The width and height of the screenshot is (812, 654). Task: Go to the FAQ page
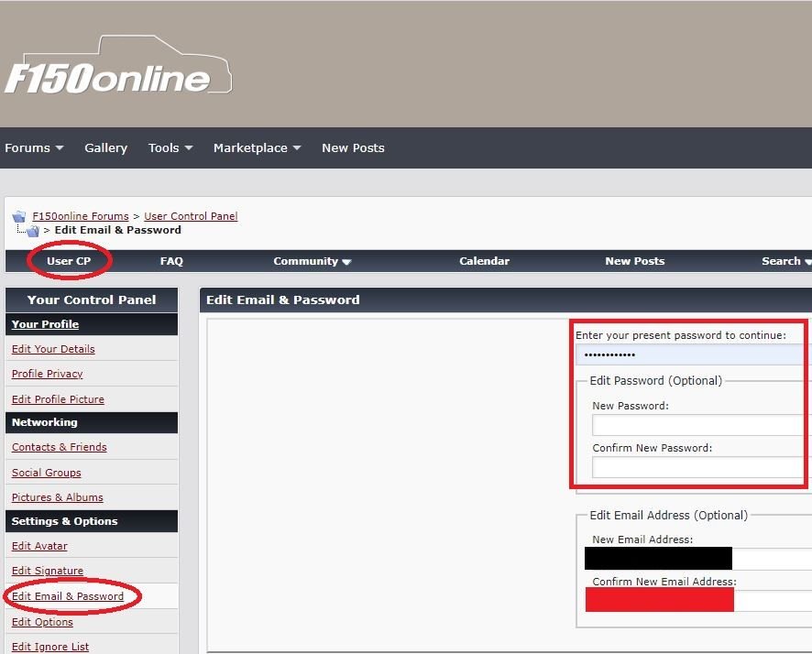pyautogui.click(x=171, y=261)
